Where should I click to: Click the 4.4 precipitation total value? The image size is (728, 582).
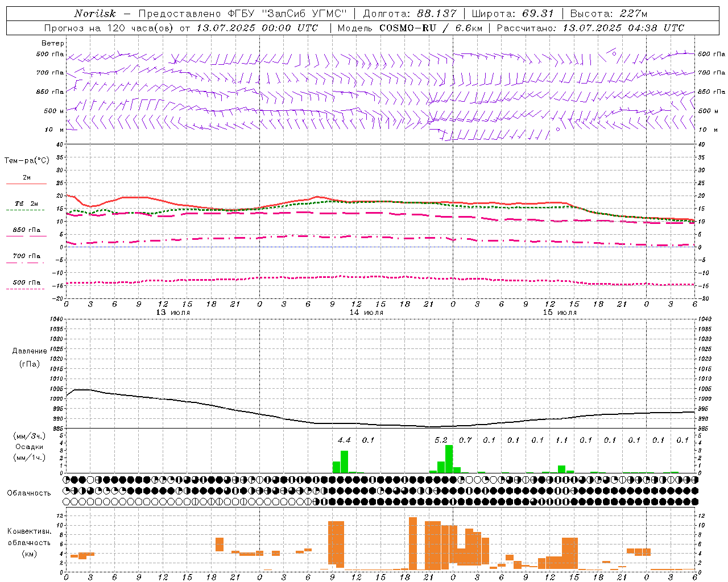point(344,440)
